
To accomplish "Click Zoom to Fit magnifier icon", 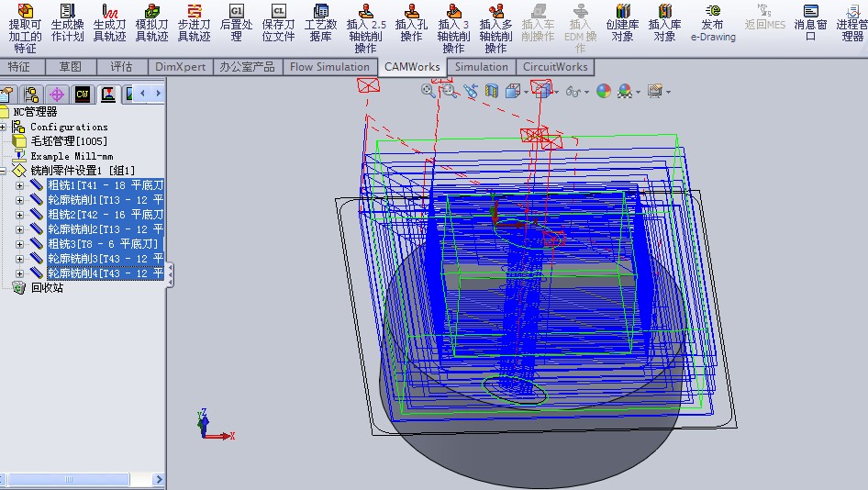I will (x=428, y=91).
